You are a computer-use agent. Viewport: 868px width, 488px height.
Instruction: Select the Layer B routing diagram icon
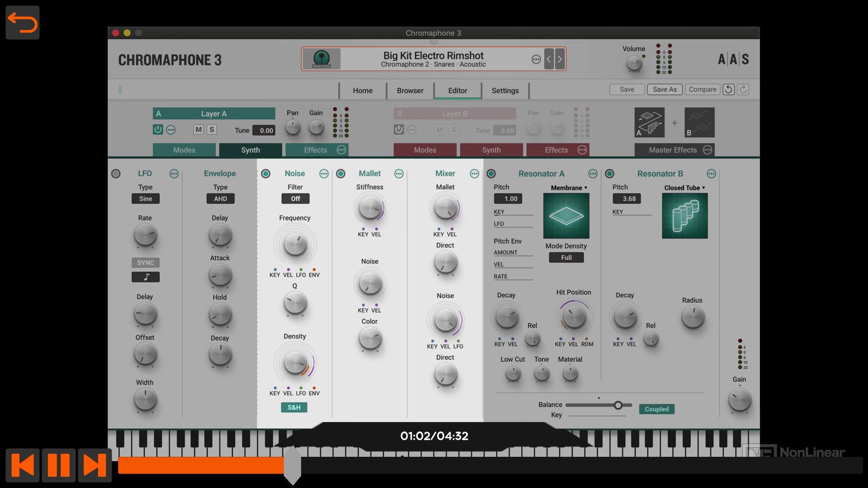[699, 122]
